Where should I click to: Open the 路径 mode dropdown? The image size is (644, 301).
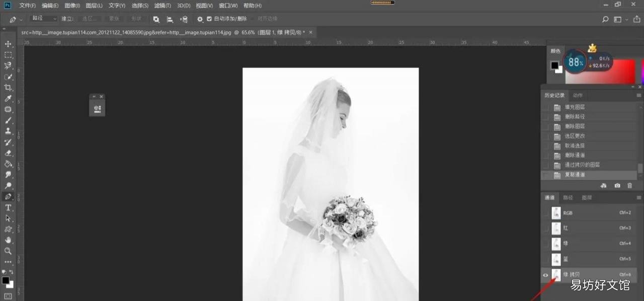(x=44, y=19)
